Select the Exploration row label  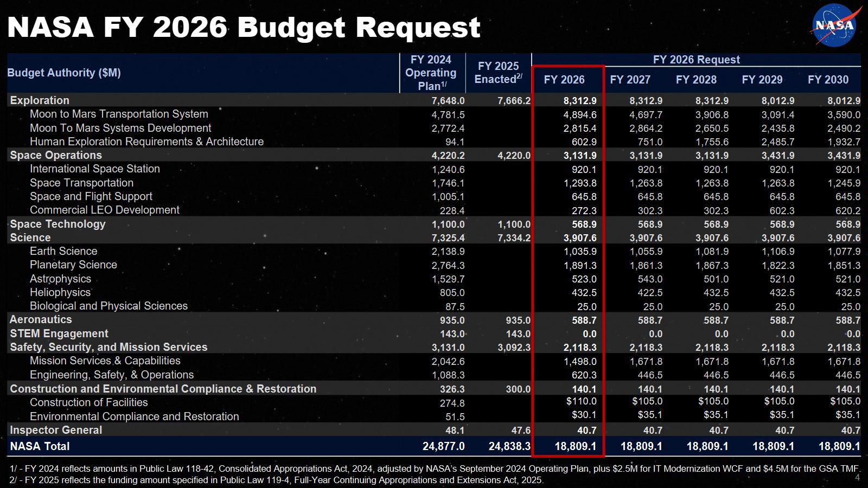pyautogui.click(x=40, y=100)
